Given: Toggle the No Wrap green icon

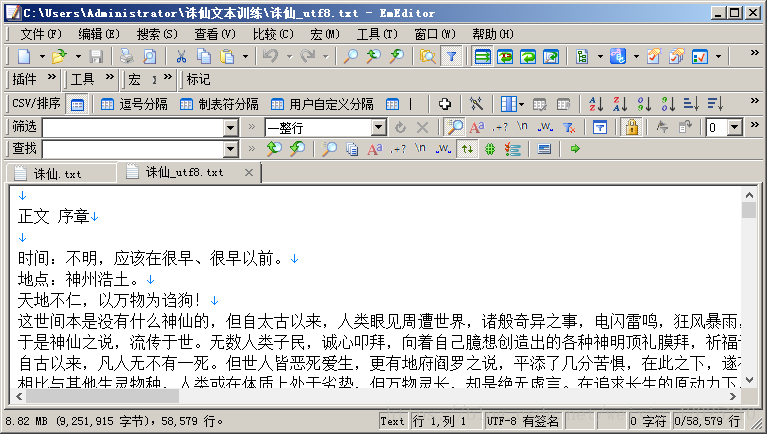Looking at the screenshot, I should tap(482, 56).
